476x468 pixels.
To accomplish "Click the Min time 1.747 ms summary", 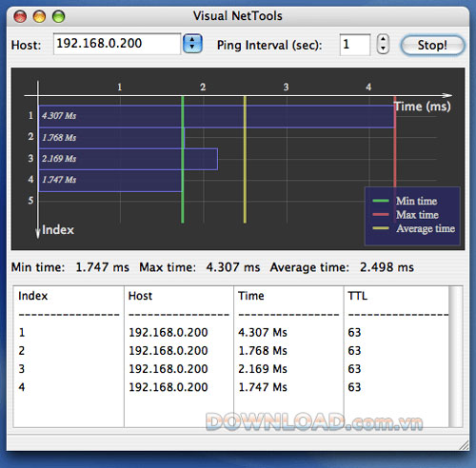I will click(x=70, y=267).
